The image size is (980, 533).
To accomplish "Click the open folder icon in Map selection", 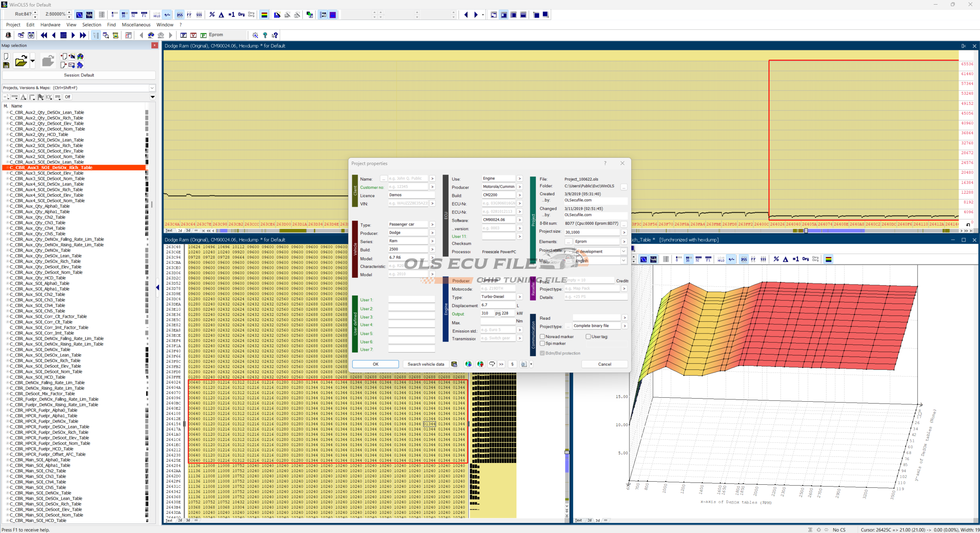I will pos(21,61).
